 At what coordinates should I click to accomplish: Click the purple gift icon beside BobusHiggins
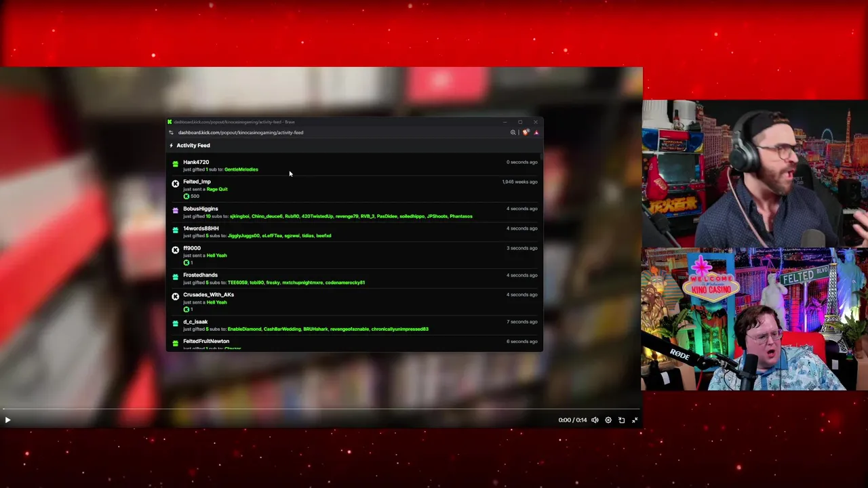176,211
